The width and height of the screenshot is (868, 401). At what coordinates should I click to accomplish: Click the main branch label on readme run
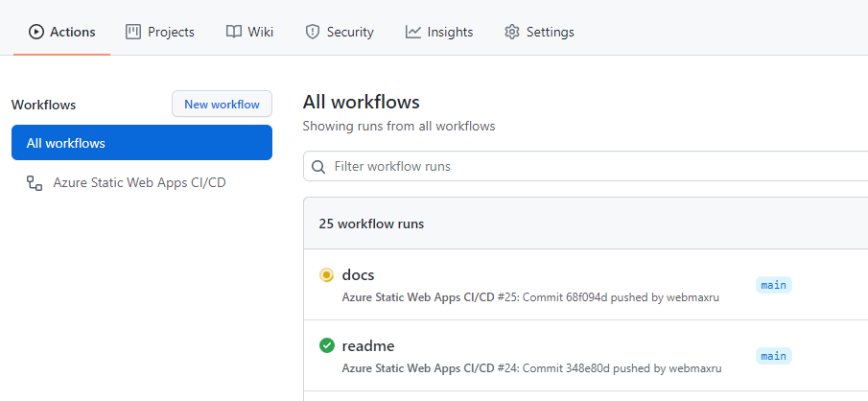[x=773, y=356]
